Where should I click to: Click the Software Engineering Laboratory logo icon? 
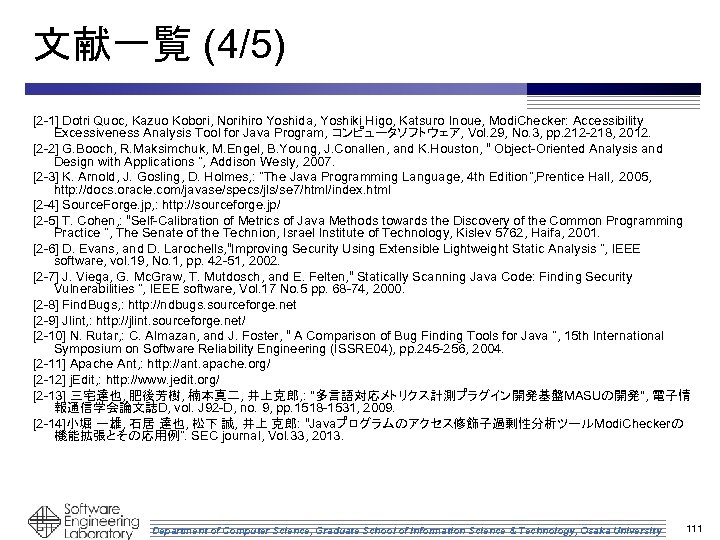(44, 522)
